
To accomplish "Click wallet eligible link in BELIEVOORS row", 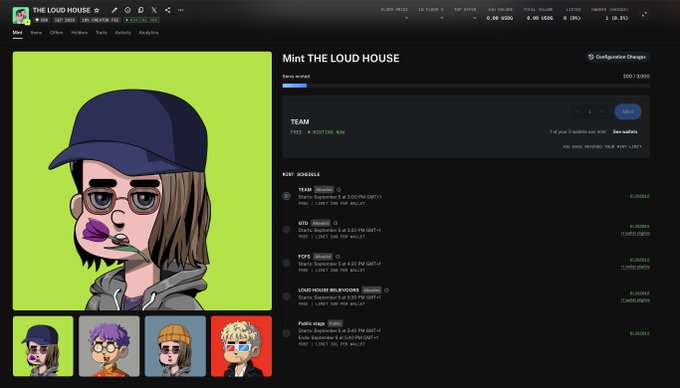I will 635,300.
